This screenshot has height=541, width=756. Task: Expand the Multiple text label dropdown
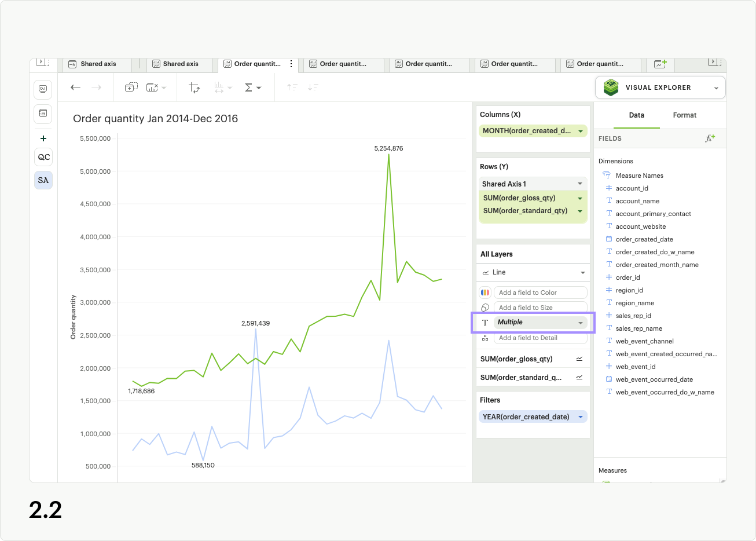point(580,323)
